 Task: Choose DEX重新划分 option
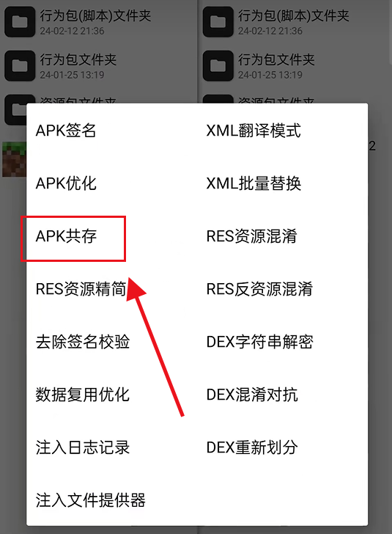[252, 447]
